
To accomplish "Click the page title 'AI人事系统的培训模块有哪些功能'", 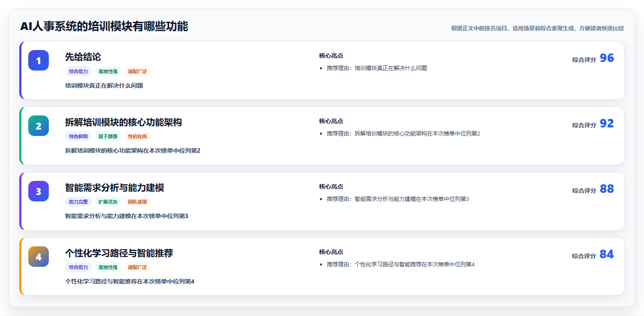I will (104, 27).
